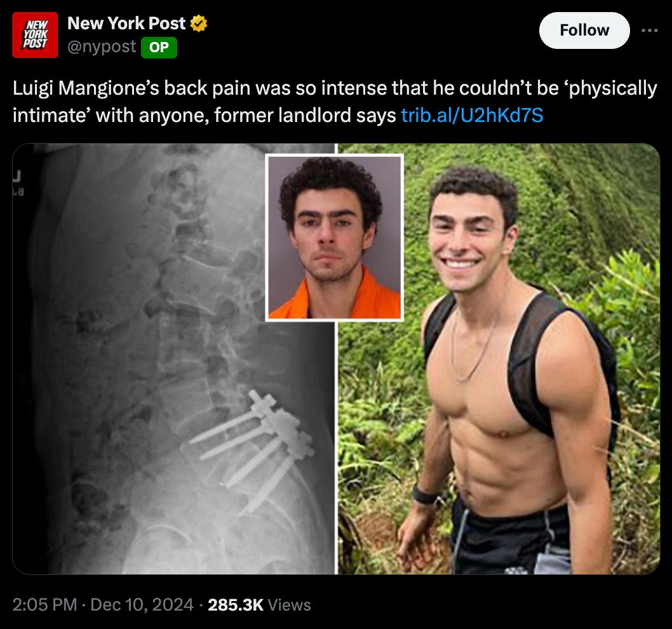Follow the New York Post account
672x629 pixels.
[x=584, y=30]
